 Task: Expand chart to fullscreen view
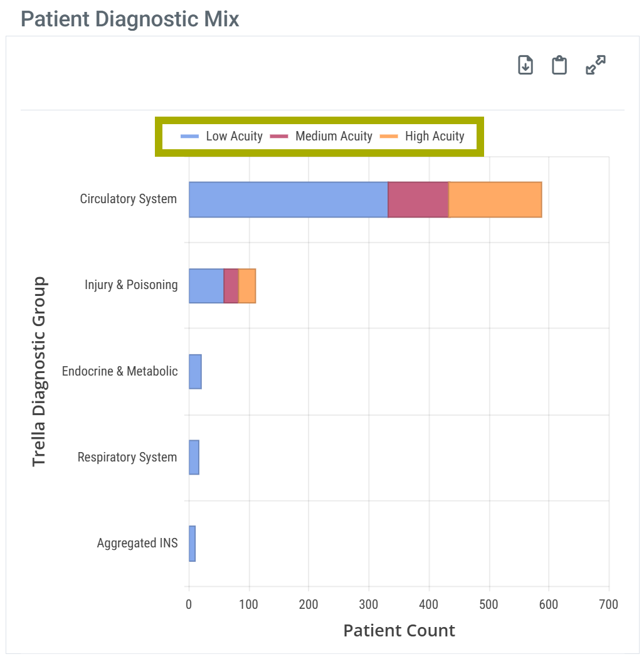(x=595, y=65)
